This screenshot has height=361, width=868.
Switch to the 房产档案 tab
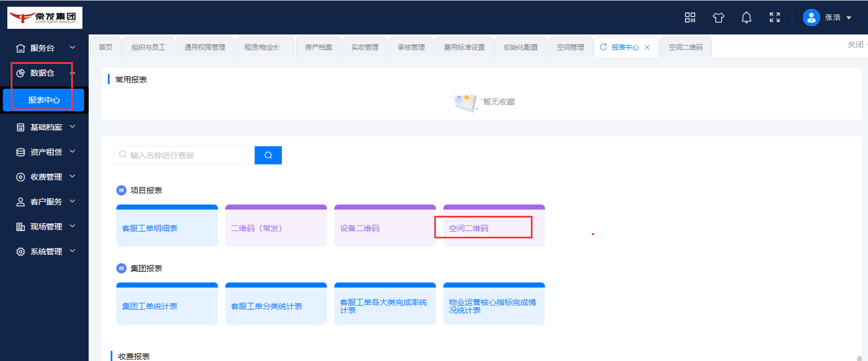pos(319,47)
